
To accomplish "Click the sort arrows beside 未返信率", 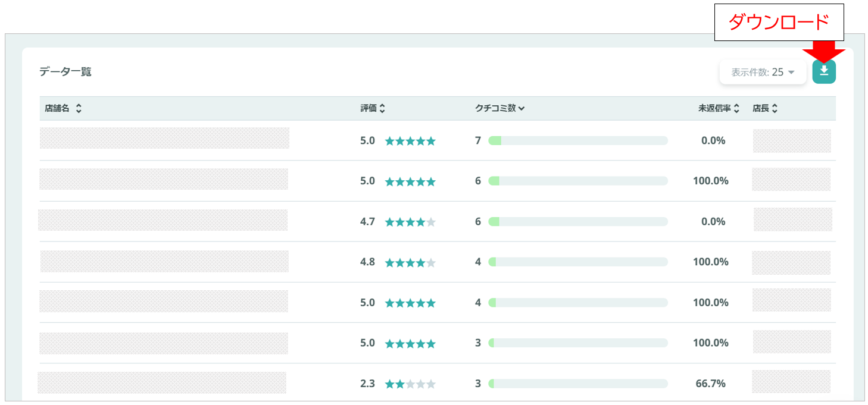I will (x=736, y=109).
